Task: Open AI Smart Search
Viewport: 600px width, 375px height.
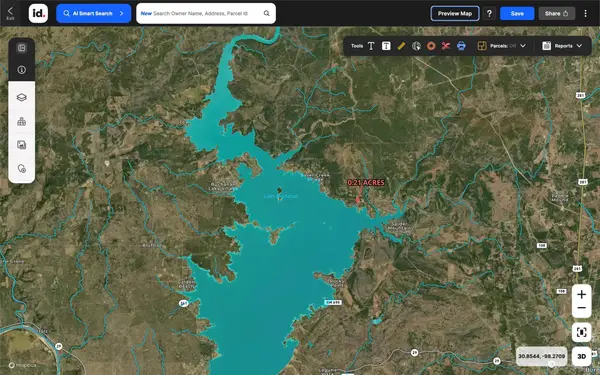Action: pyautogui.click(x=93, y=13)
